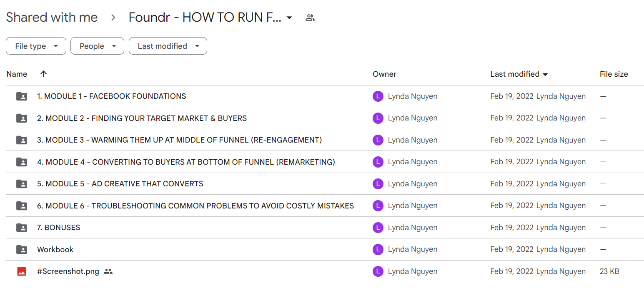Open the Last modified filter dropdown
644x301 pixels.
click(x=168, y=46)
